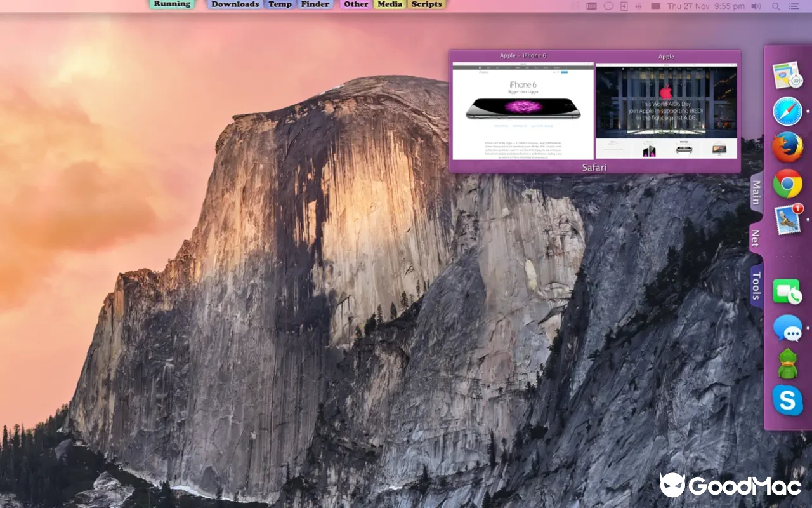Image resolution: width=812 pixels, height=508 pixels.
Task: Launch FaceTime from the dock
Action: tap(787, 292)
